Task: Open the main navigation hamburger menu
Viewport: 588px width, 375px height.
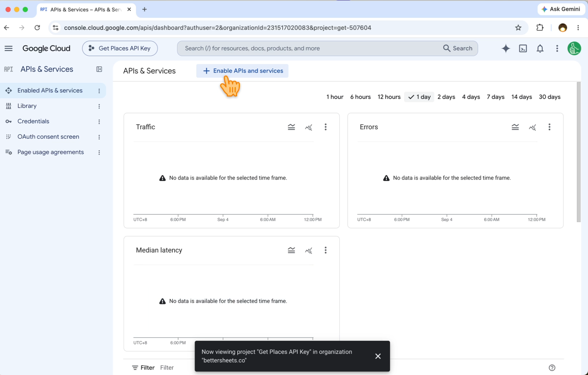Action: click(x=9, y=48)
